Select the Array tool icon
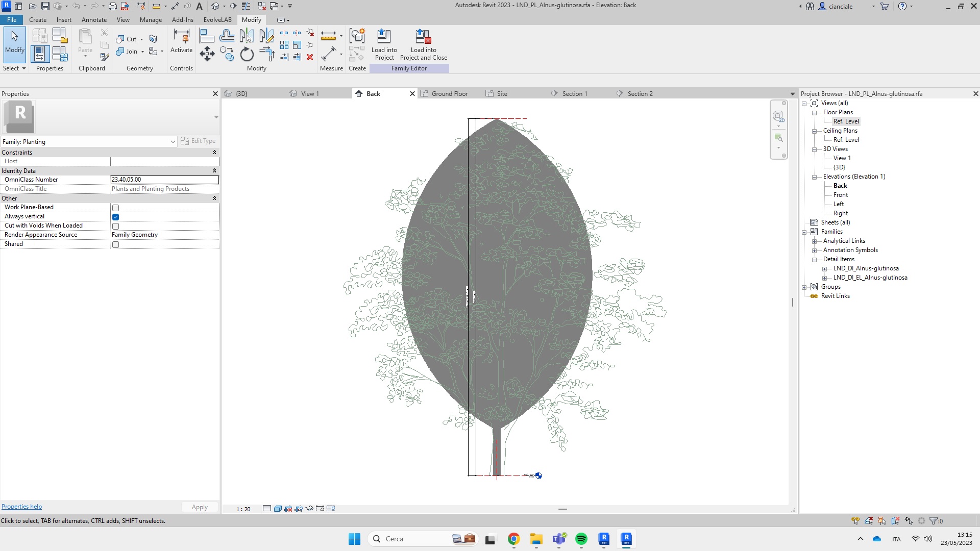980x551 pixels. pos(284,45)
